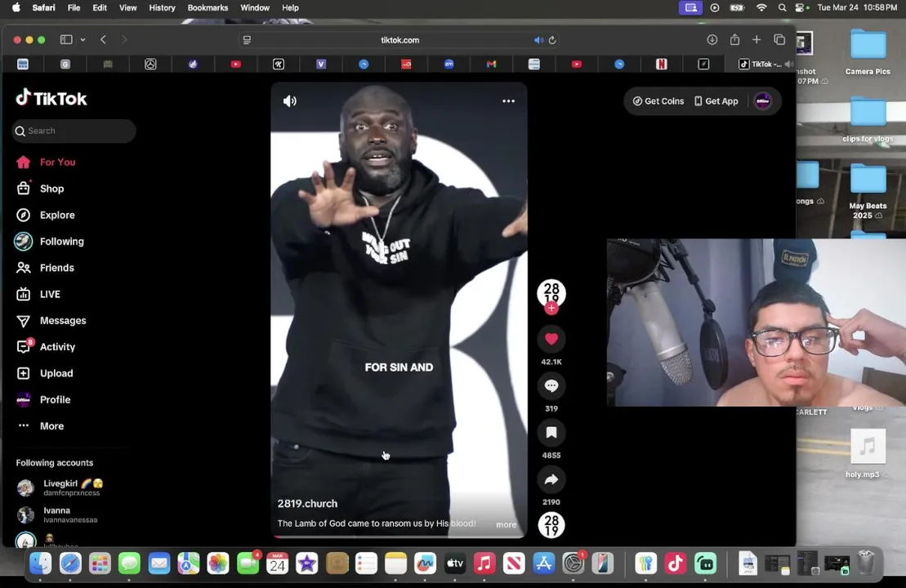Open the 2819 sound disc

coord(551,526)
